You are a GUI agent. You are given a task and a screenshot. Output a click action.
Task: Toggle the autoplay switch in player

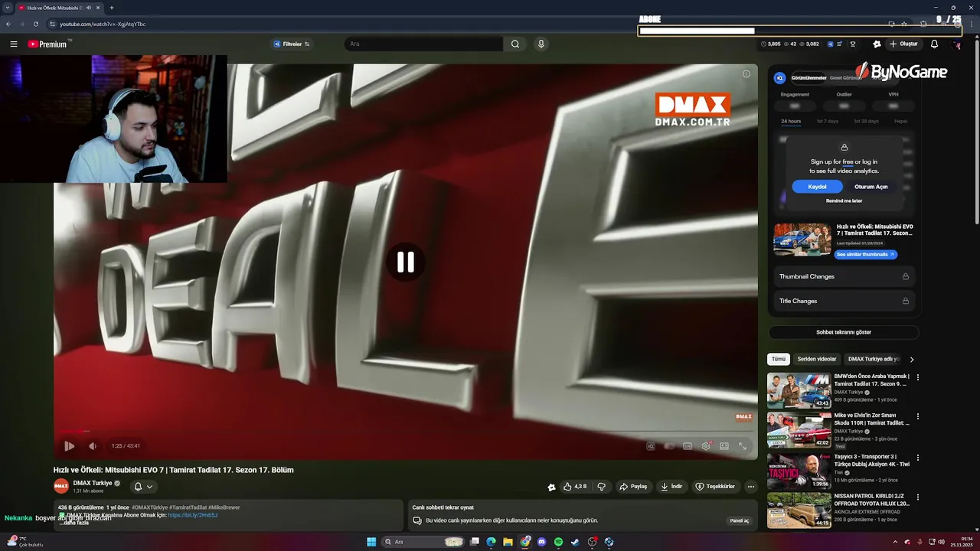[x=669, y=446]
